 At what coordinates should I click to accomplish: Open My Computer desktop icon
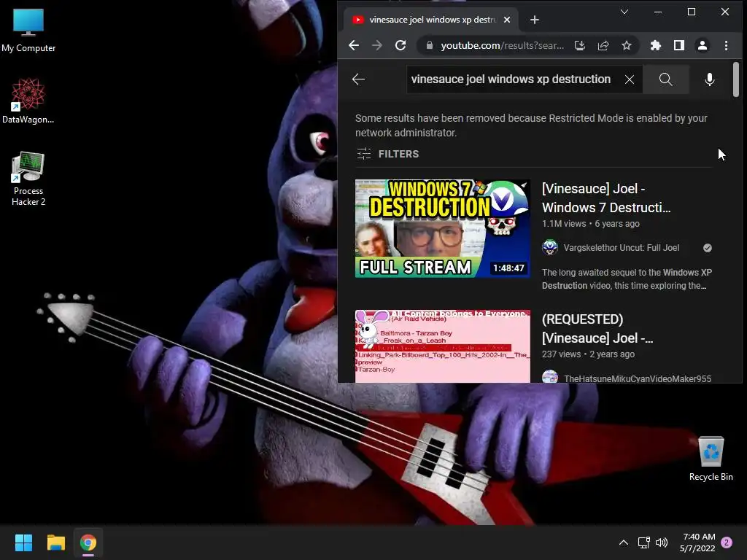tap(28, 30)
